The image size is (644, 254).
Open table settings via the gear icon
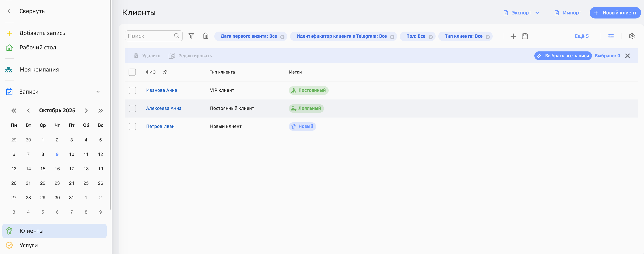tap(632, 36)
